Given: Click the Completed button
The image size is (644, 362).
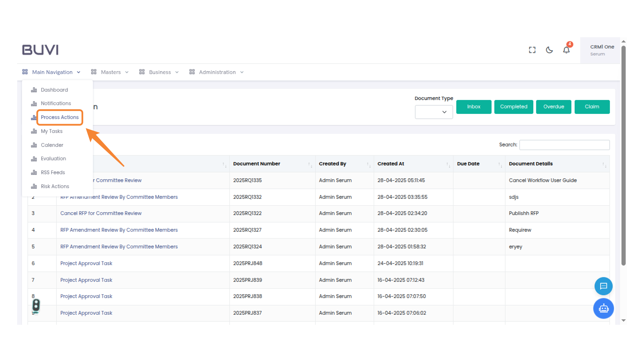Looking at the screenshot, I should 514,107.
